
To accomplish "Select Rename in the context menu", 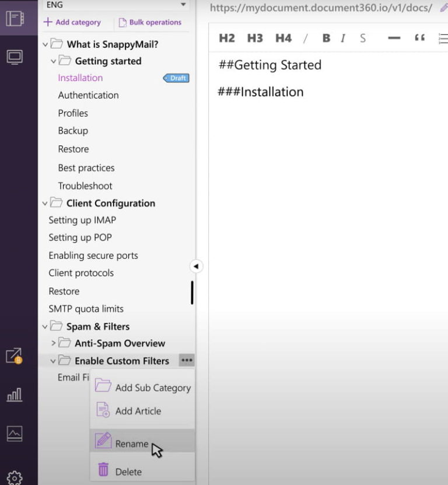I will click(132, 444).
